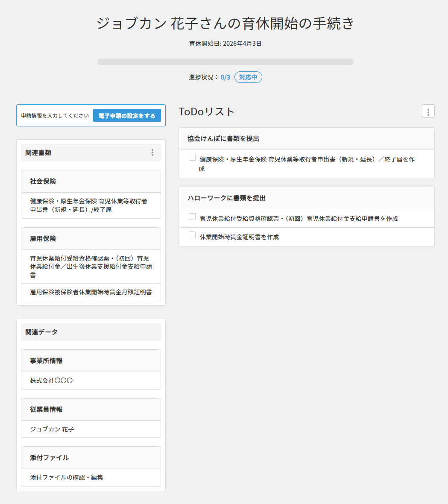
Task: Click the 電子申請の設定をする button
Action: tap(127, 116)
